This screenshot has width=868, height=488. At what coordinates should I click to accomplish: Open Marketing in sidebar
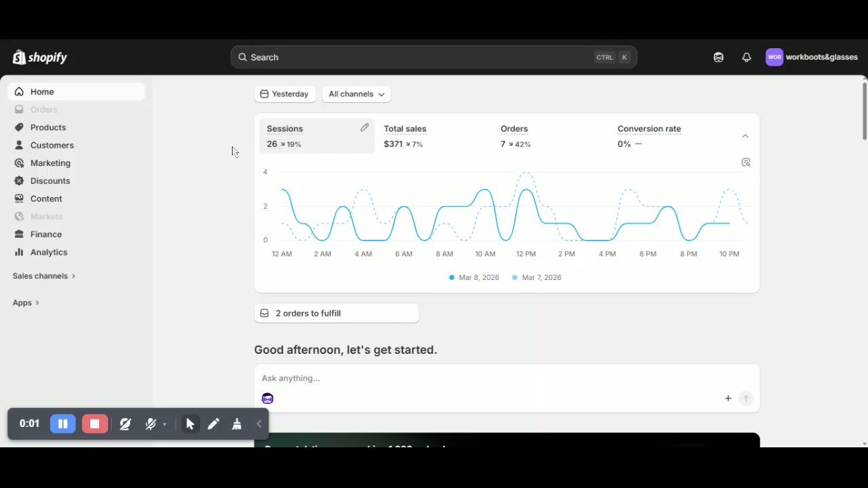(76, 163)
